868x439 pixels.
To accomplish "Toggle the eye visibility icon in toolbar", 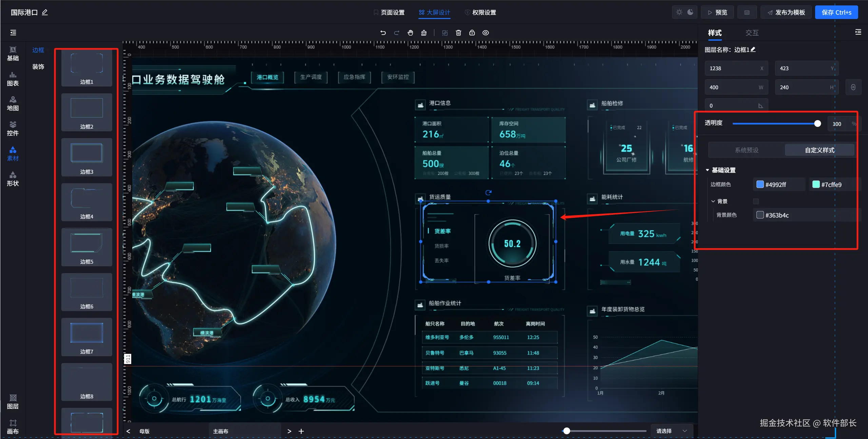I will (486, 33).
